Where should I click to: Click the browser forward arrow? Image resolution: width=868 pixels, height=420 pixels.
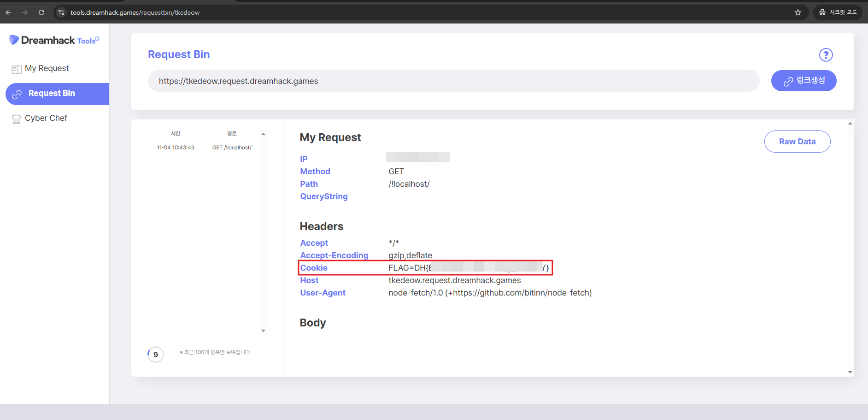(25, 12)
